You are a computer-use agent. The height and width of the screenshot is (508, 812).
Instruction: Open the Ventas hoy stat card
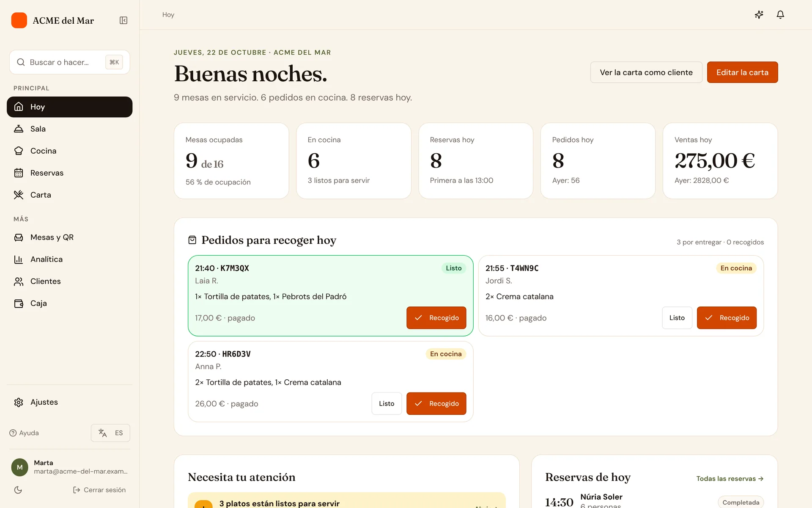720,161
